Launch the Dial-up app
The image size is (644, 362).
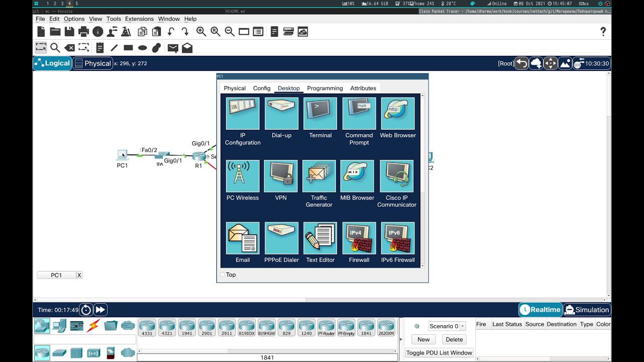click(281, 114)
